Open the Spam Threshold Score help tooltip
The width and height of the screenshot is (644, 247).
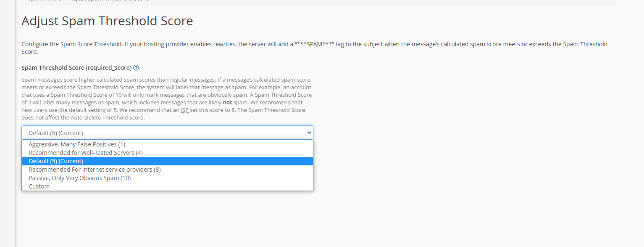pyautogui.click(x=136, y=68)
